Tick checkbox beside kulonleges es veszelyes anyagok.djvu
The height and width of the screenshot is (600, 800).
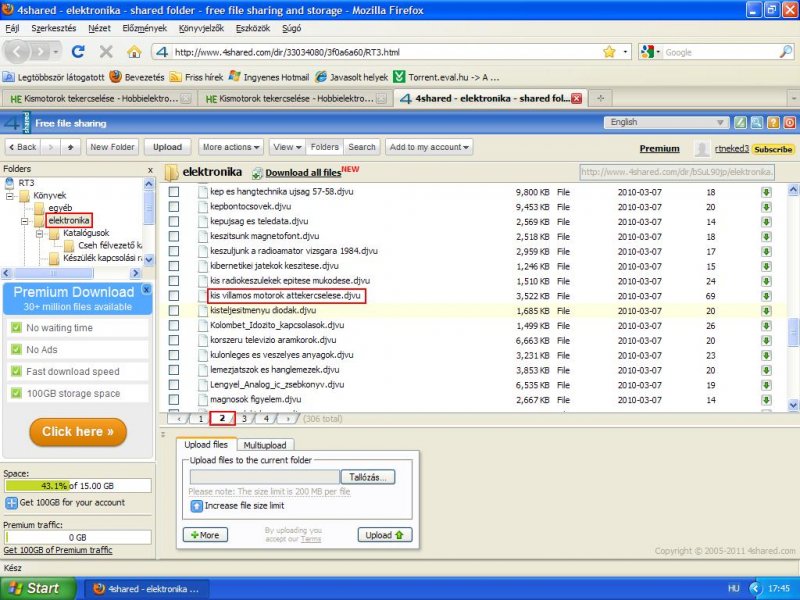174,355
